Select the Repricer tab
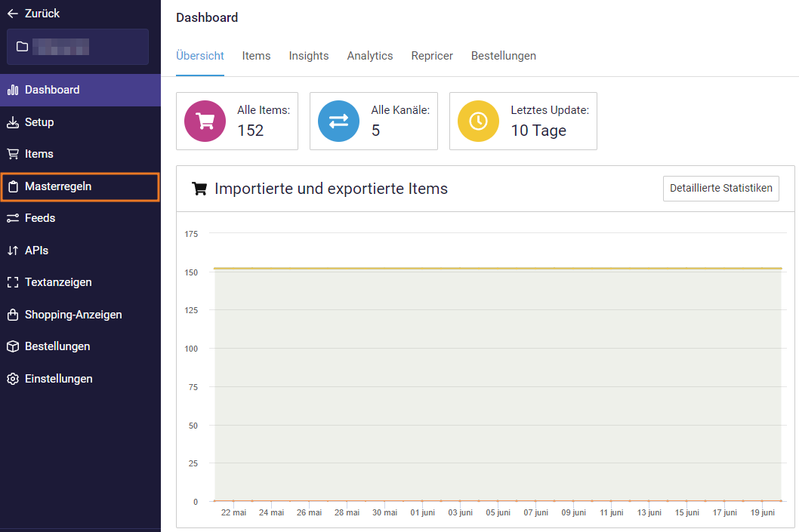 432,56
